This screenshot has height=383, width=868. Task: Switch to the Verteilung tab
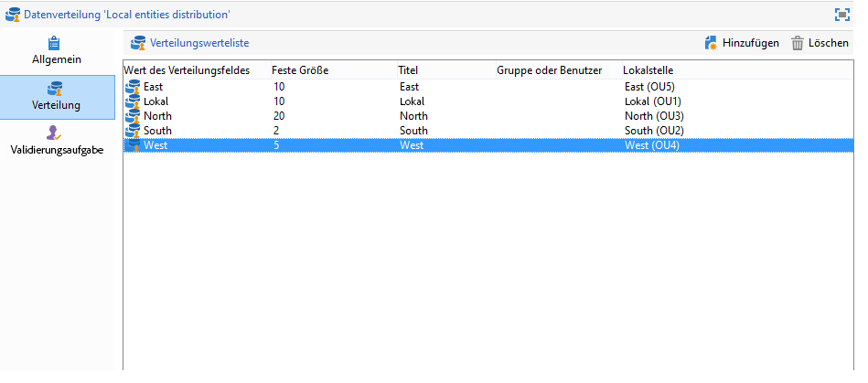(58, 97)
